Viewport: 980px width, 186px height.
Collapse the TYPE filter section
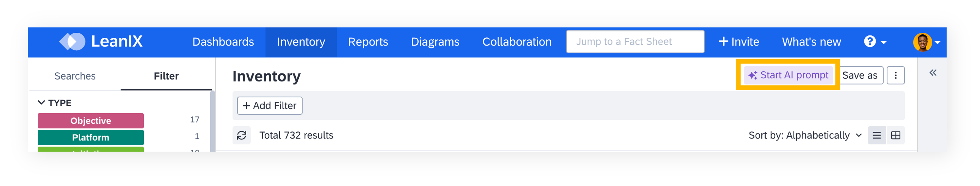tap(42, 103)
